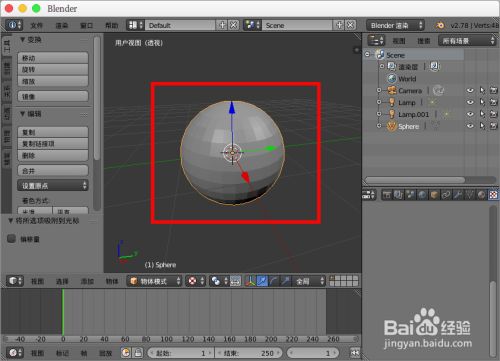500x361 pixels.
Task: Delete the Default screen layout X button
Action: click(234, 25)
